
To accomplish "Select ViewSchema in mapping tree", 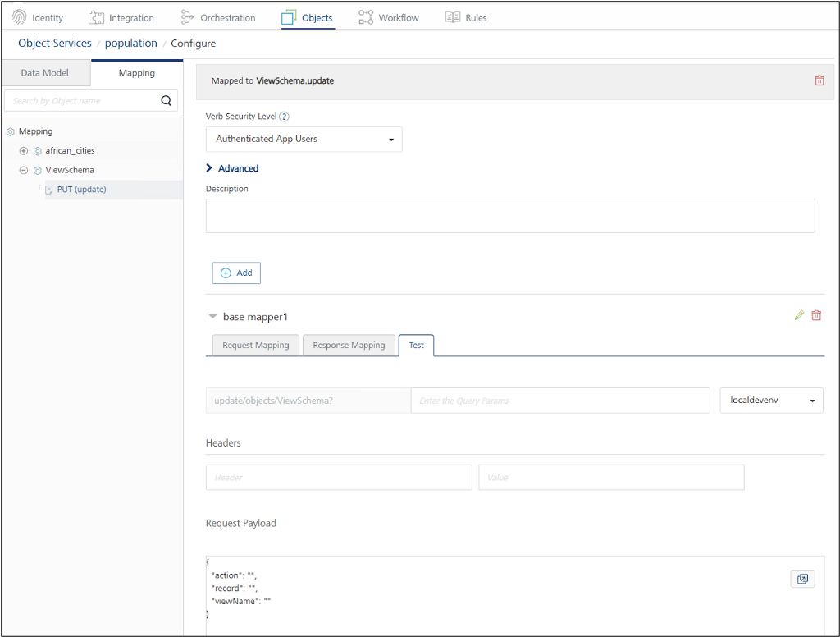I will [70, 170].
